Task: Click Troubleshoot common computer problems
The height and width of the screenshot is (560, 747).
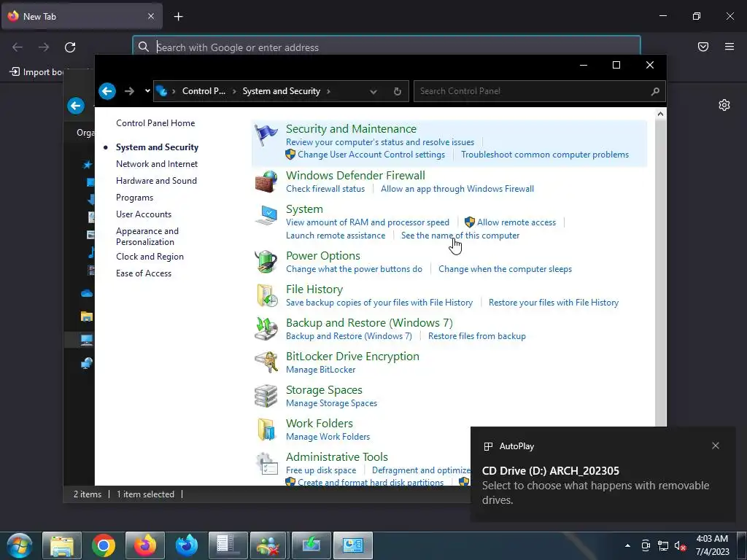Action: click(x=545, y=155)
